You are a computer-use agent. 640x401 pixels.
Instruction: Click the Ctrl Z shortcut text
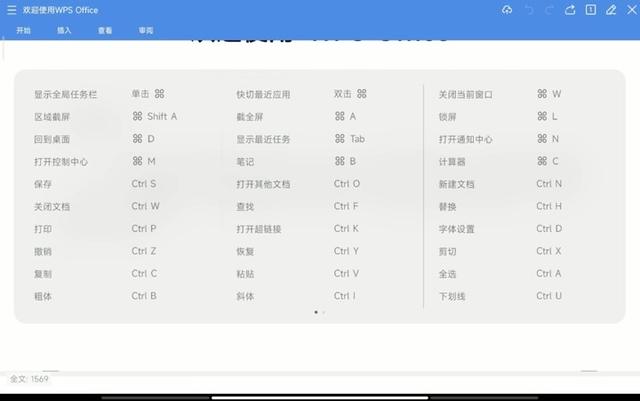(144, 251)
